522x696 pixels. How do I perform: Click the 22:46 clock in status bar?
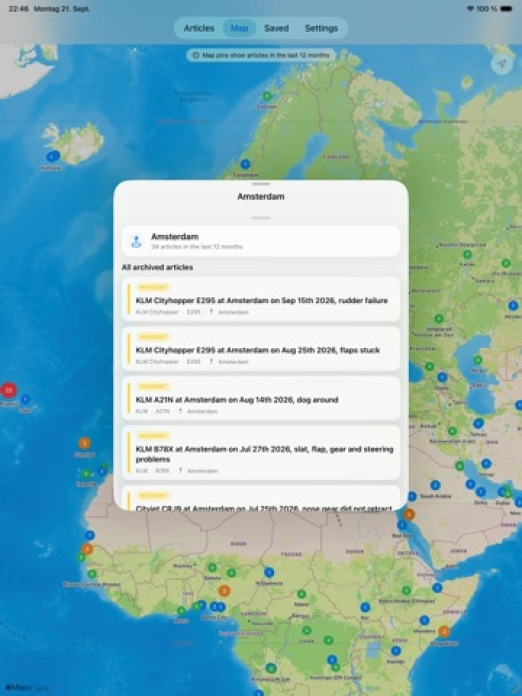click(x=19, y=8)
